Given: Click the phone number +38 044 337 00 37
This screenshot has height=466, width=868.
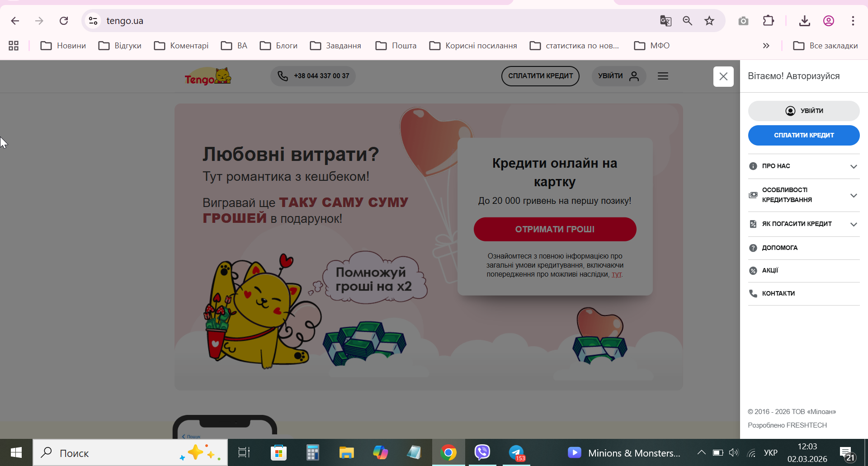Looking at the screenshot, I should (x=313, y=76).
